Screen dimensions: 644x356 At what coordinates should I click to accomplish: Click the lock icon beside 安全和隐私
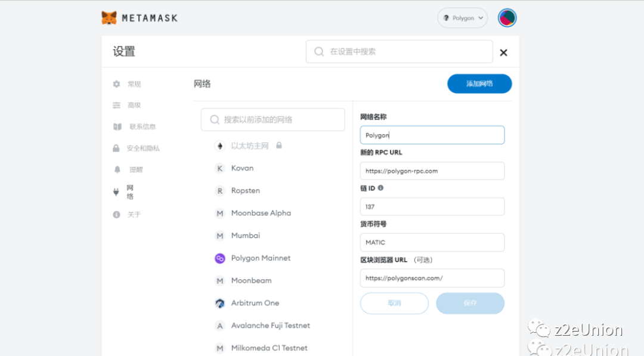pos(116,148)
